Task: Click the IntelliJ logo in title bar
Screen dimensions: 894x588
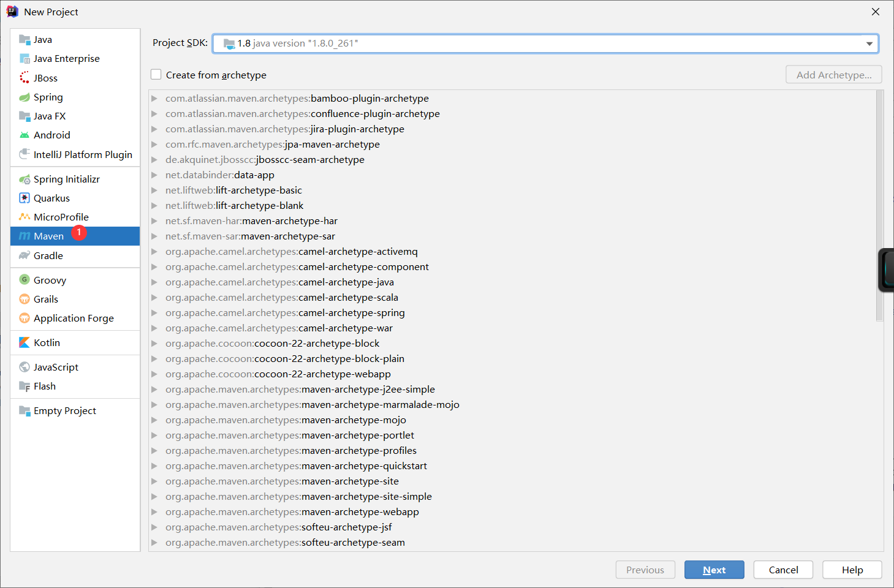Action: pos(12,11)
